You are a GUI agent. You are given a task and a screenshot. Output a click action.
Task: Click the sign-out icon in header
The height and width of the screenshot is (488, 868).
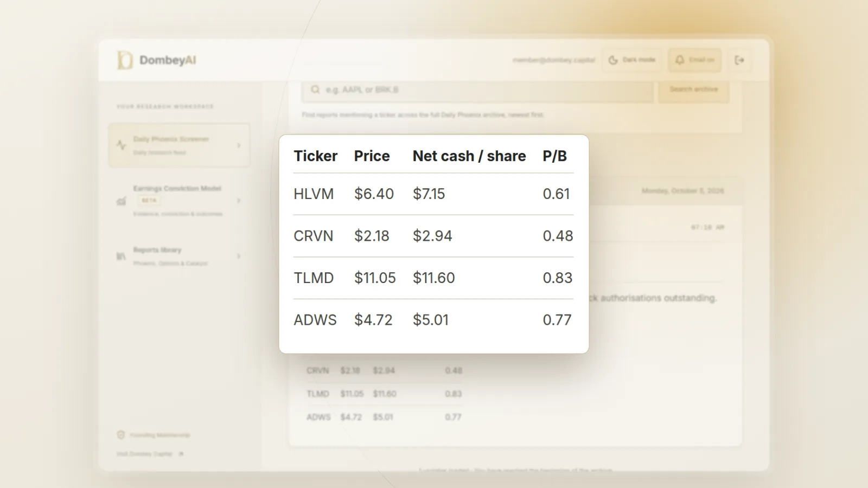click(x=739, y=60)
